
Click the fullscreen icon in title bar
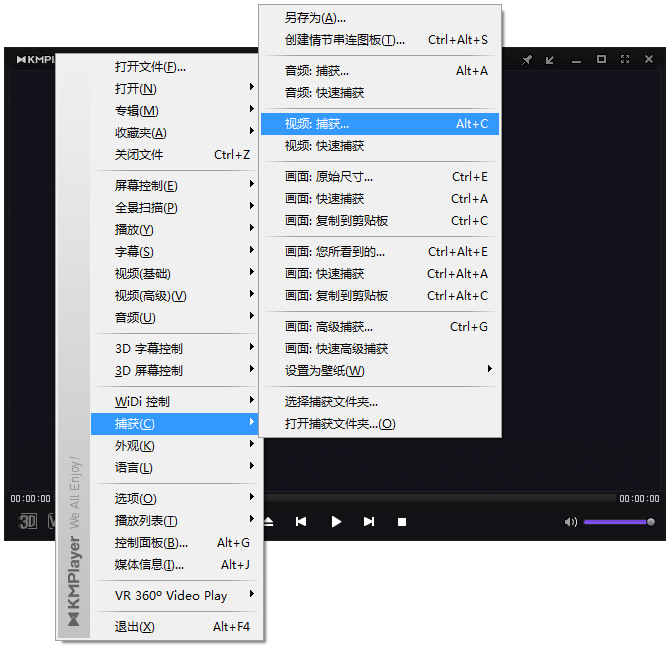coord(625,59)
